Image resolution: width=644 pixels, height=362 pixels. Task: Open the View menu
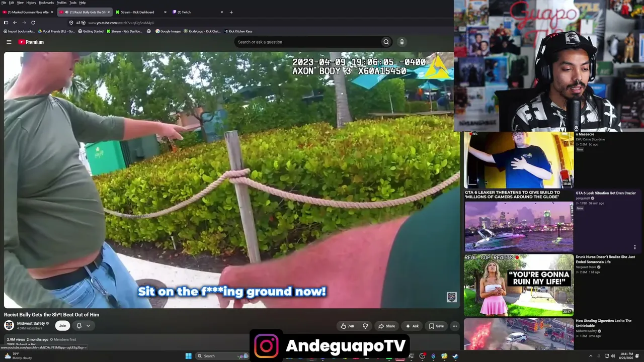click(20, 3)
